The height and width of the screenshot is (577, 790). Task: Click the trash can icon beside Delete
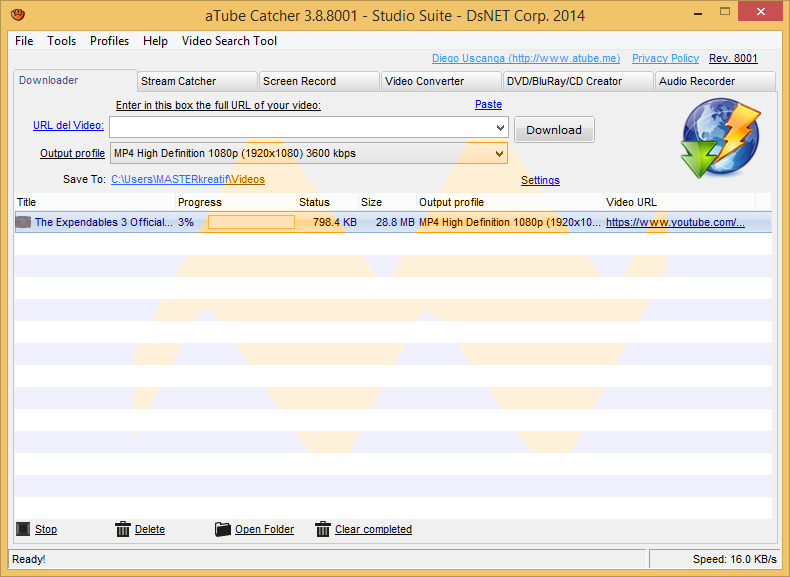[x=122, y=529]
